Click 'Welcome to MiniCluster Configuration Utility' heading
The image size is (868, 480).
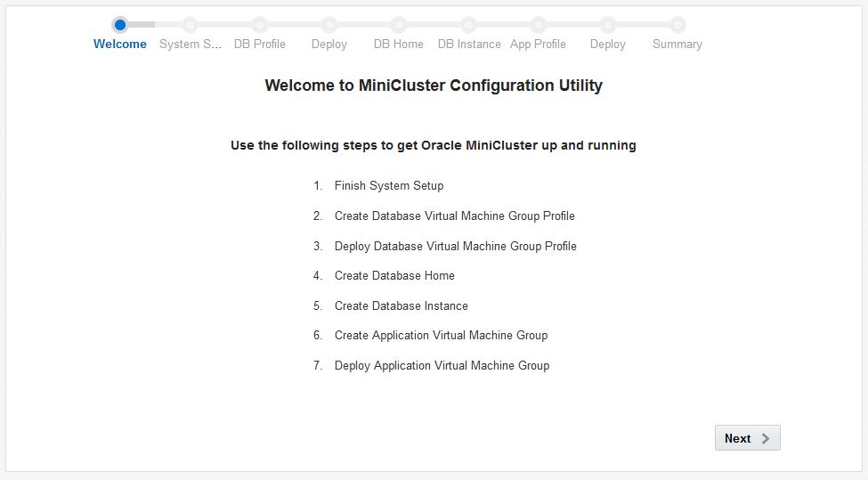coord(434,85)
